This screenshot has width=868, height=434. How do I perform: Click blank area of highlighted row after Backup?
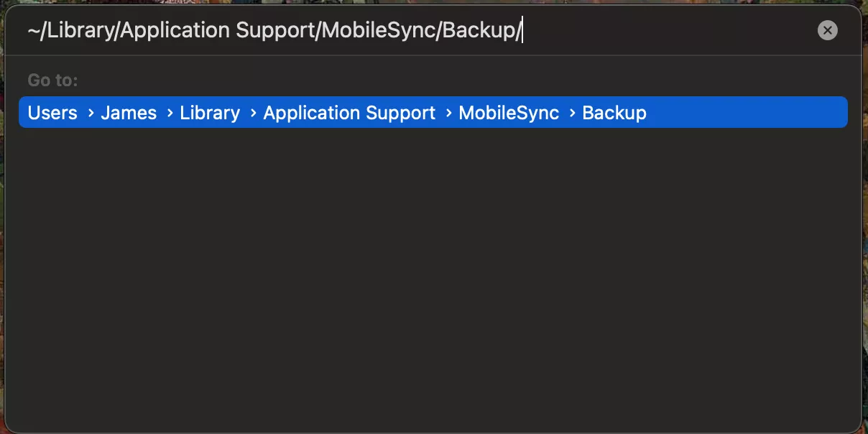pyautogui.click(x=747, y=113)
